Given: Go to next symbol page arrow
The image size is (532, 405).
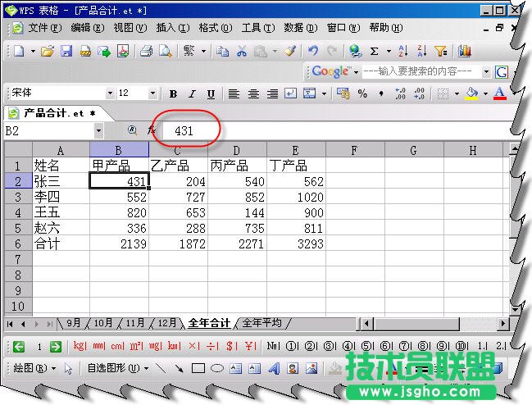Looking at the screenshot, I should (x=56, y=347).
